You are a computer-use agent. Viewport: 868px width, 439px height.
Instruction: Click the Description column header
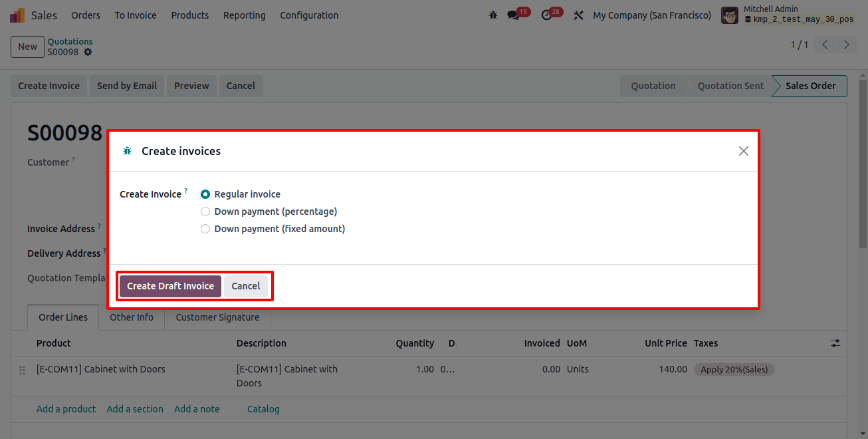coord(261,343)
